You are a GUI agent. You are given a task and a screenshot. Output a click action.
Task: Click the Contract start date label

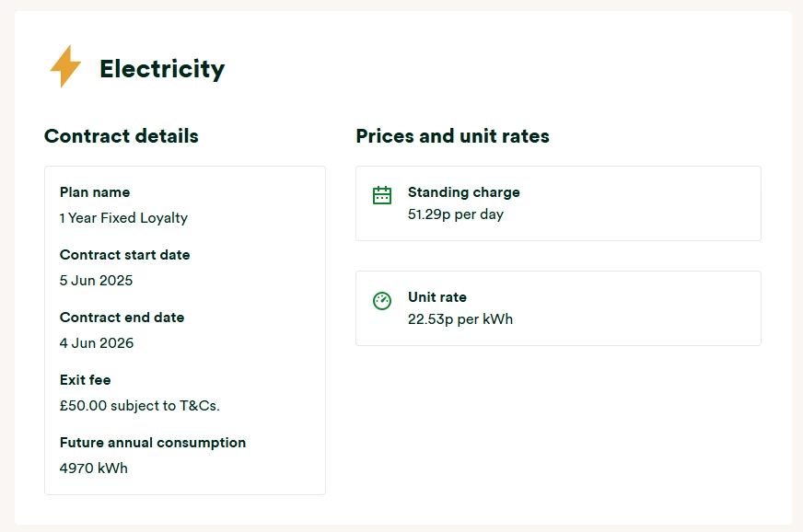(124, 255)
